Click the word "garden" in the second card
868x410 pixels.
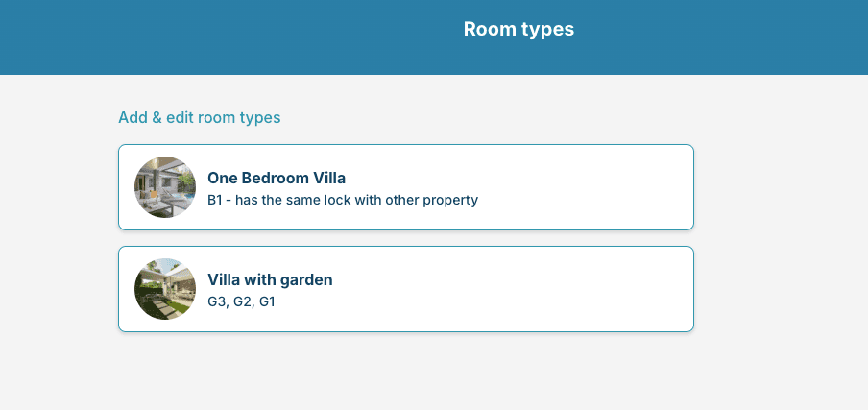(307, 279)
